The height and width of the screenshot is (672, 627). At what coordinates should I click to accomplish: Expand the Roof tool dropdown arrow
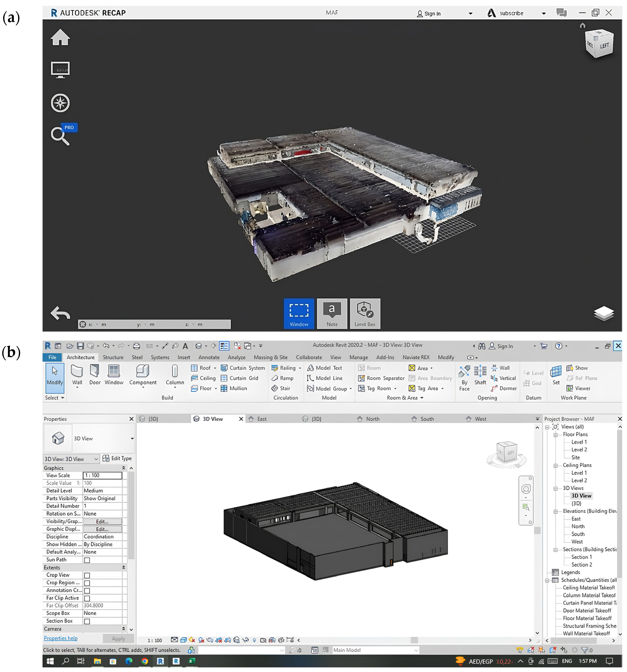click(215, 368)
